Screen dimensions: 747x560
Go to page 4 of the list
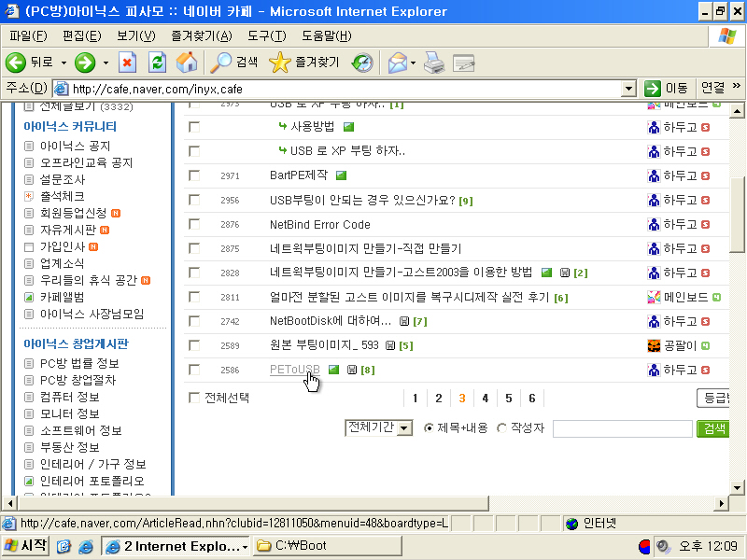pyautogui.click(x=486, y=399)
